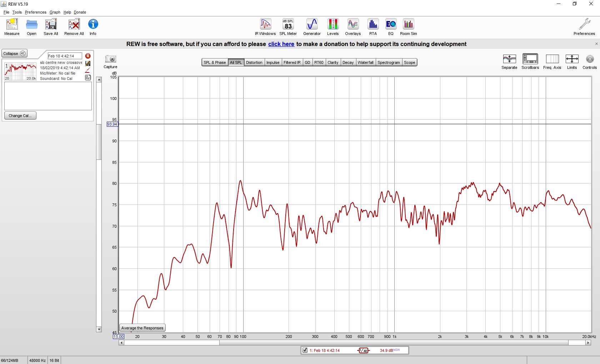This screenshot has width=600, height=364.
Task: Switch to All SPL tab
Action: pyautogui.click(x=236, y=62)
